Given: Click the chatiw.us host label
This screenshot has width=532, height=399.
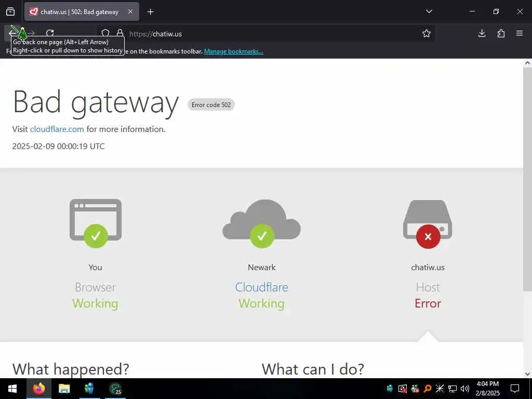Looking at the screenshot, I should click(x=428, y=268).
